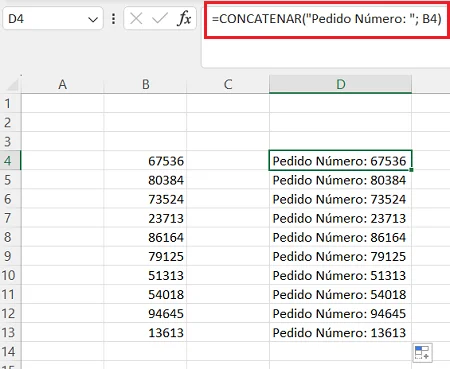This screenshot has width=450, height=369.
Task: Select row 4 header
Action: pos(10,161)
